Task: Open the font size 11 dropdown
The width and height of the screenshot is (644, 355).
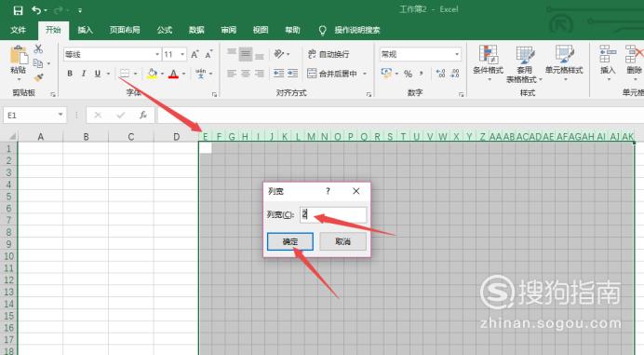Action: [x=182, y=54]
